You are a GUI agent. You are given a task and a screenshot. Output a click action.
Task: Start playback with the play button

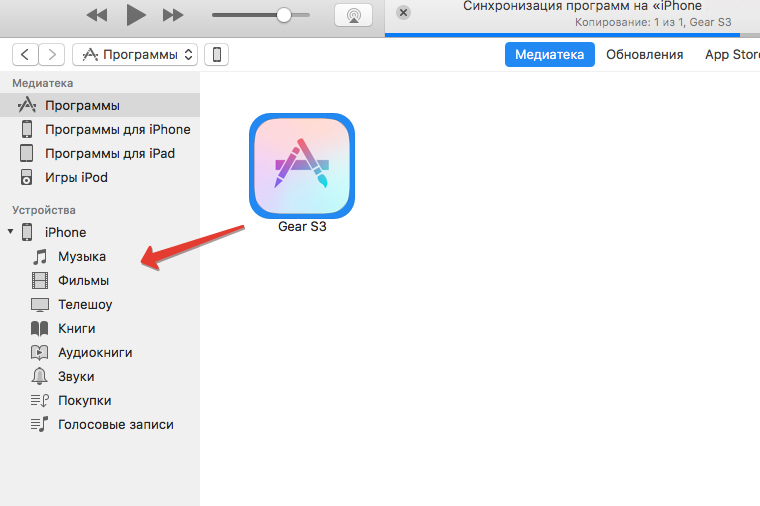[x=135, y=15]
